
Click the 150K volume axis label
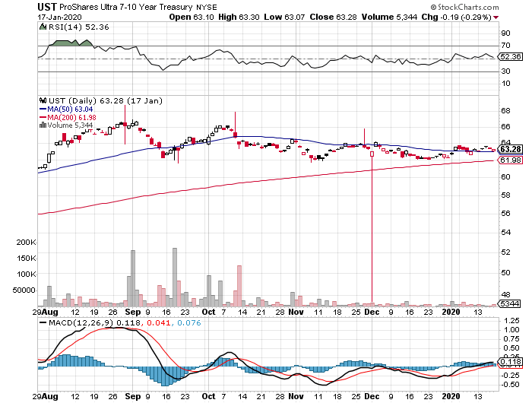click(x=26, y=258)
